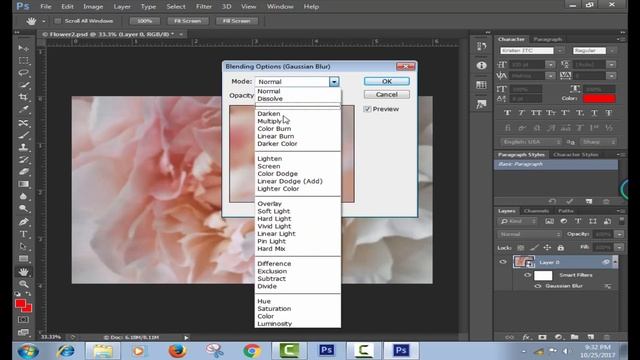Open Chrome from the taskbar
This screenshot has width=640, height=360.
tap(252, 351)
